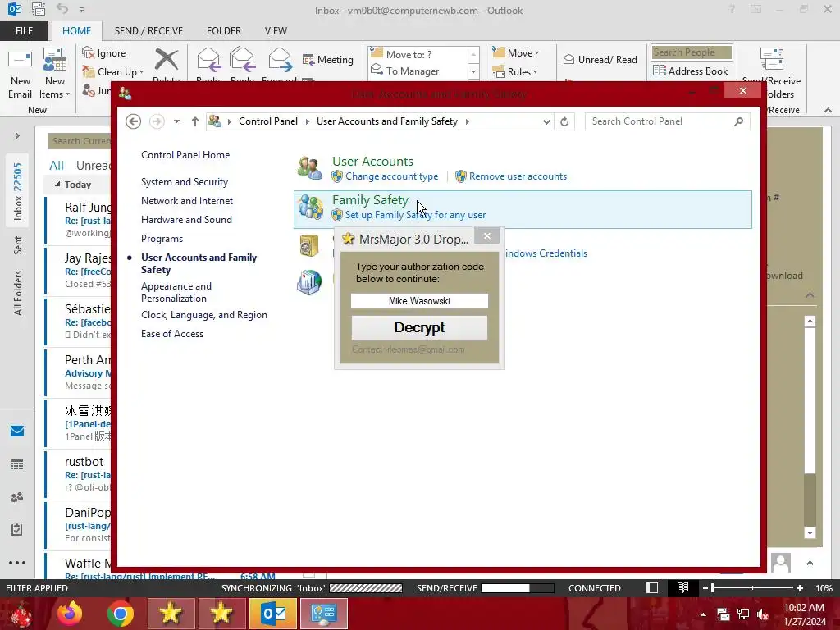Open Network and Internet category
Image resolution: width=840 pixels, height=630 pixels.
(x=187, y=201)
